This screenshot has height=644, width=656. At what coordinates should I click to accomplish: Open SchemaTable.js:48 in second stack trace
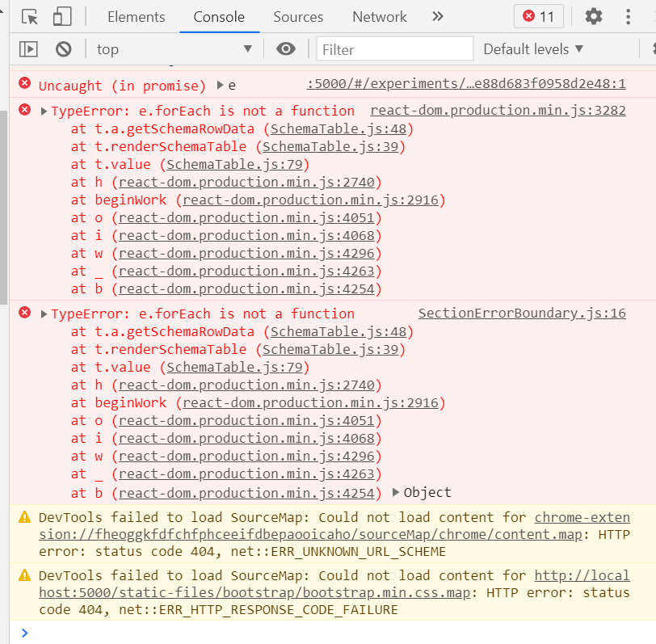point(339,332)
